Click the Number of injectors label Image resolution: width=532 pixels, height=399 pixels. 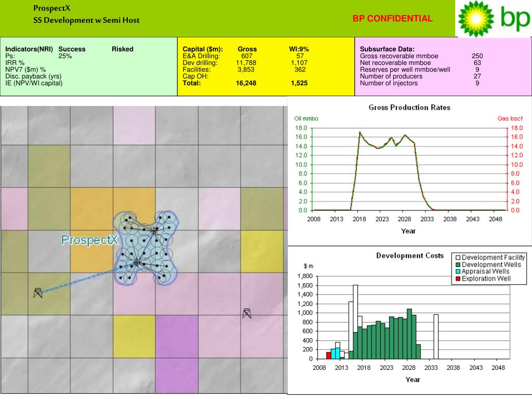pyautogui.click(x=389, y=83)
